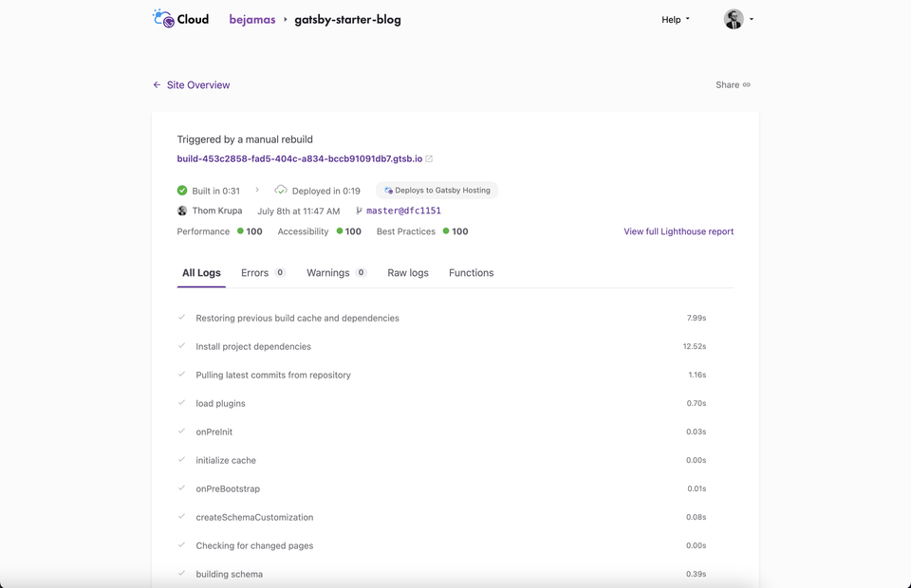Click checkmark icon beside load plugins
The image size is (911, 588).
click(x=182, y=402)
